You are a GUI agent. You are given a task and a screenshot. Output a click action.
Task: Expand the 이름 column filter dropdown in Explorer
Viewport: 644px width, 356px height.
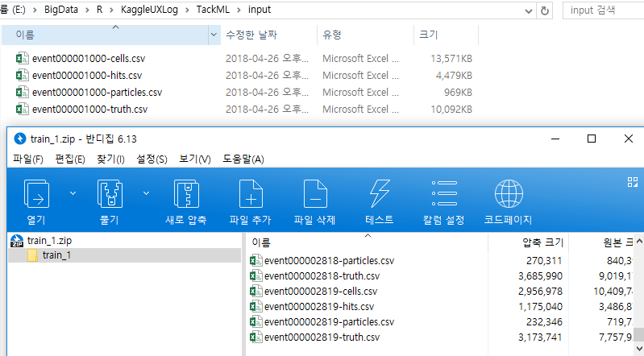tap(214, 35)
